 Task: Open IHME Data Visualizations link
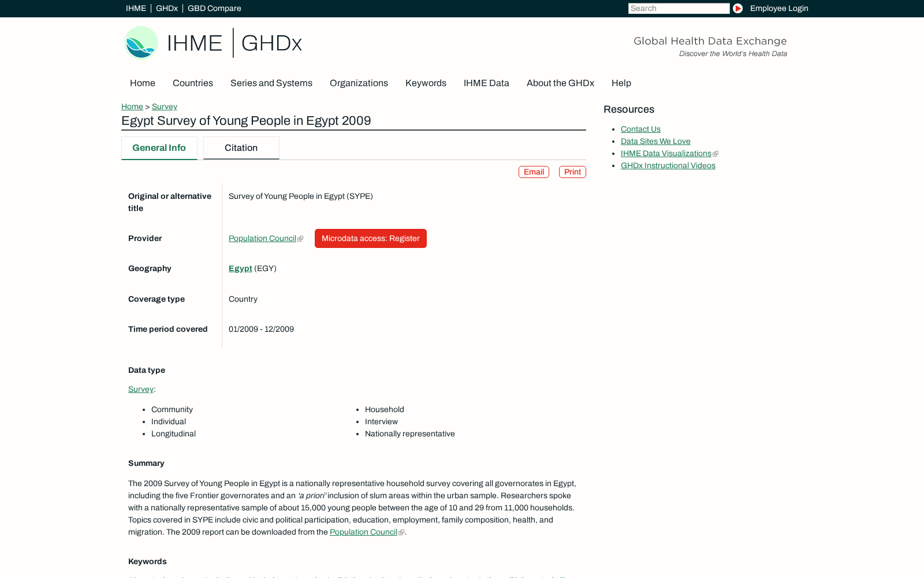666,153
